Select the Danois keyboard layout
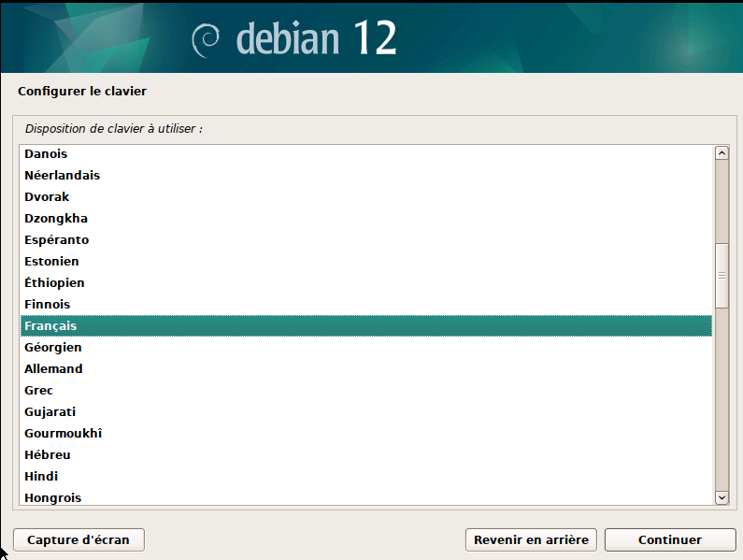This screenshot has width=743, height=560. pyautogui.click(x=365, y=154)
